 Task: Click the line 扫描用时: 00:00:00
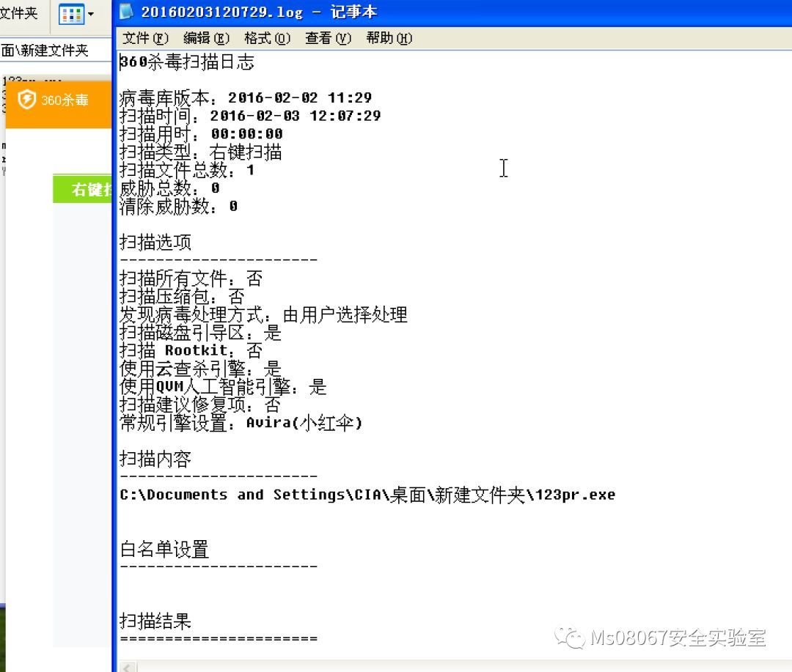[201, 134]
